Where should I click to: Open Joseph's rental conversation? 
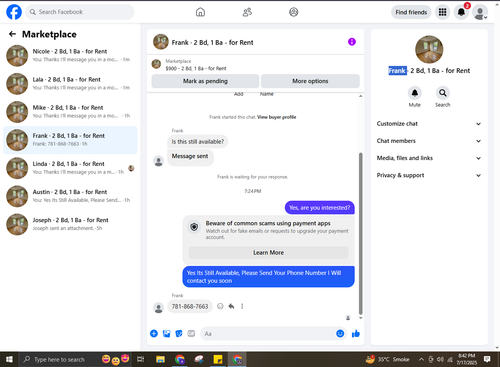pyautogui.click(x=70, y=224)
